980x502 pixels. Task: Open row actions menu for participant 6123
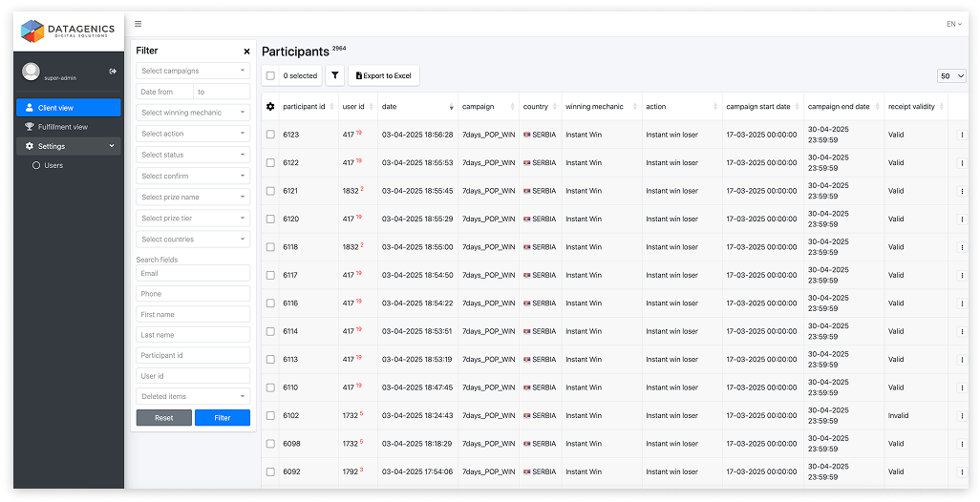962,136
